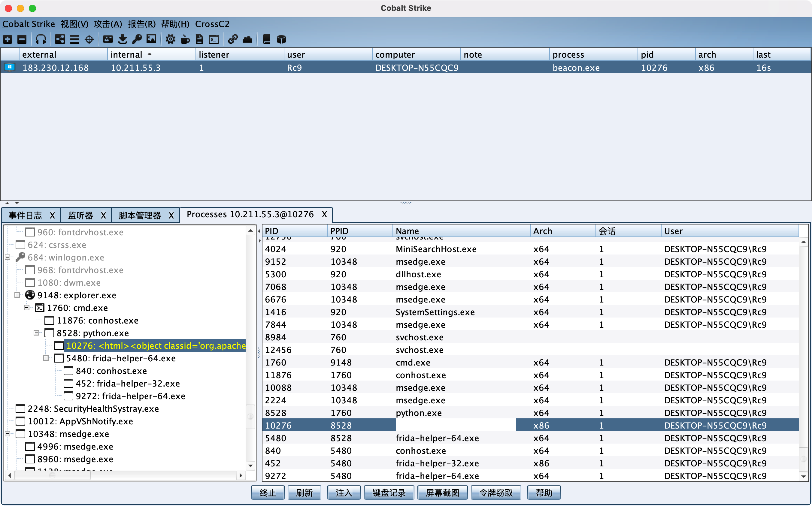Click process tree horizontal scrollbar right arrow
Screen dimensions: 812x506
tap(241, 475)
